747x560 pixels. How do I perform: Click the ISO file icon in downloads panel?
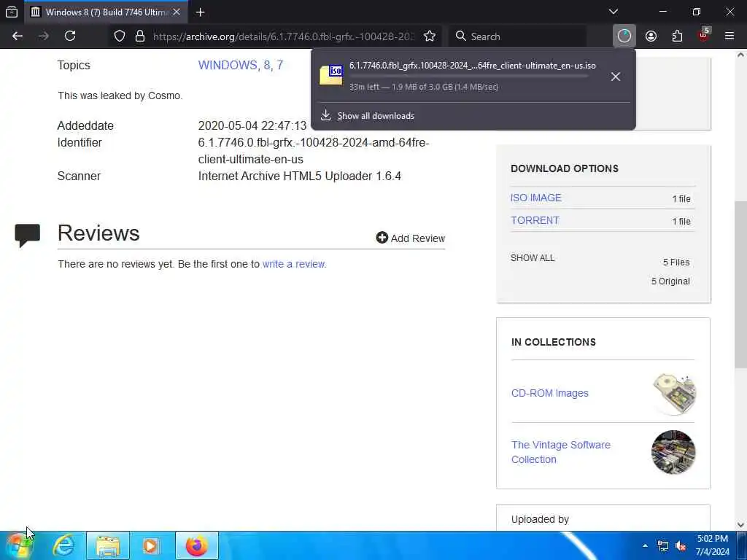click(331, 75)
